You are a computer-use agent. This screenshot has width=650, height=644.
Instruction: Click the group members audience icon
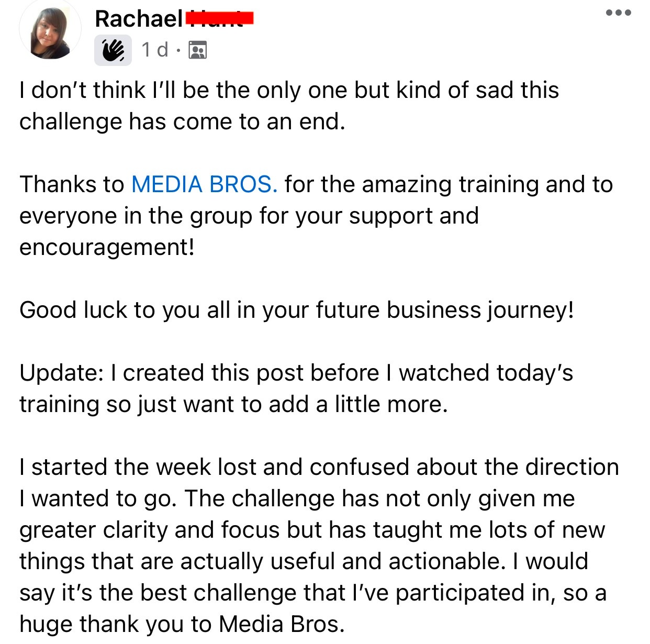197,50
